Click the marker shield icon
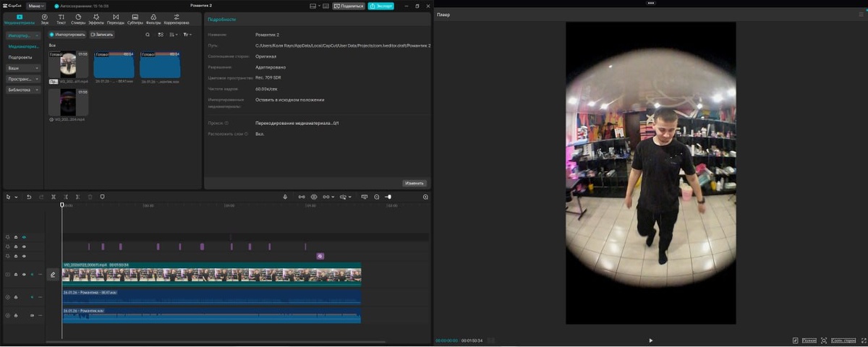 pyautogui.click(x=102, y=197)
